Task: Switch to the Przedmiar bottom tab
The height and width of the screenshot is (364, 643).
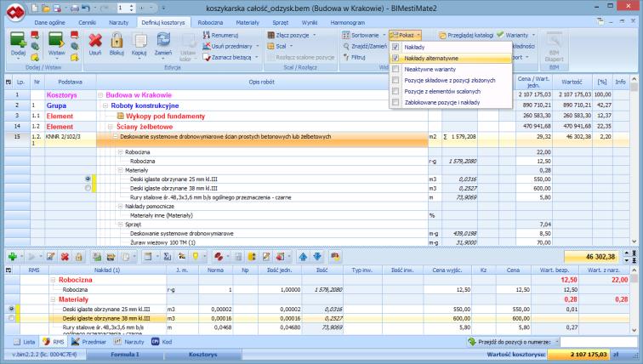Action: (88, 341)
